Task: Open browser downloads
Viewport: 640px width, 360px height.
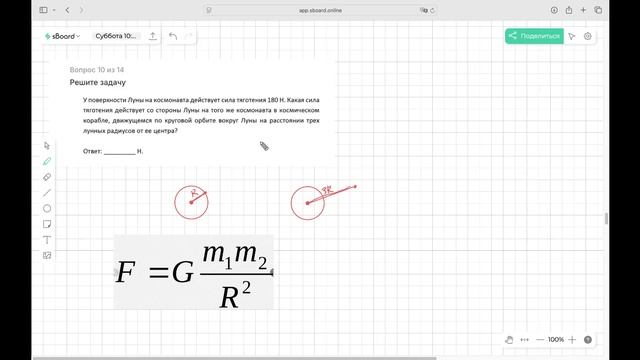Action: (x=554, y=10)
